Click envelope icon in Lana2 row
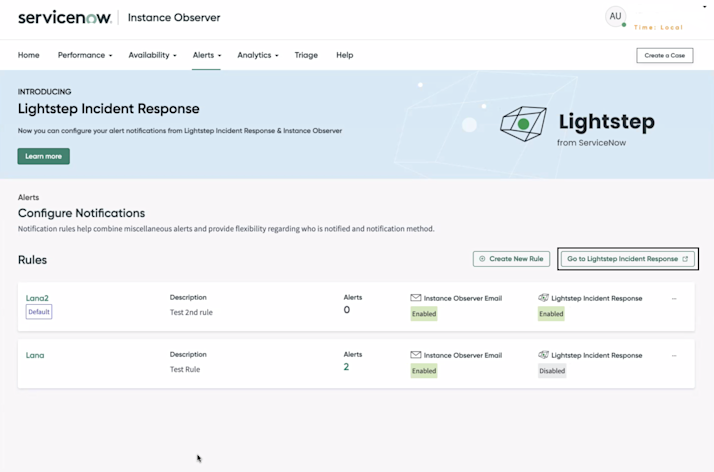This screenshot has height=472, width=714. [x=415, y=298]
